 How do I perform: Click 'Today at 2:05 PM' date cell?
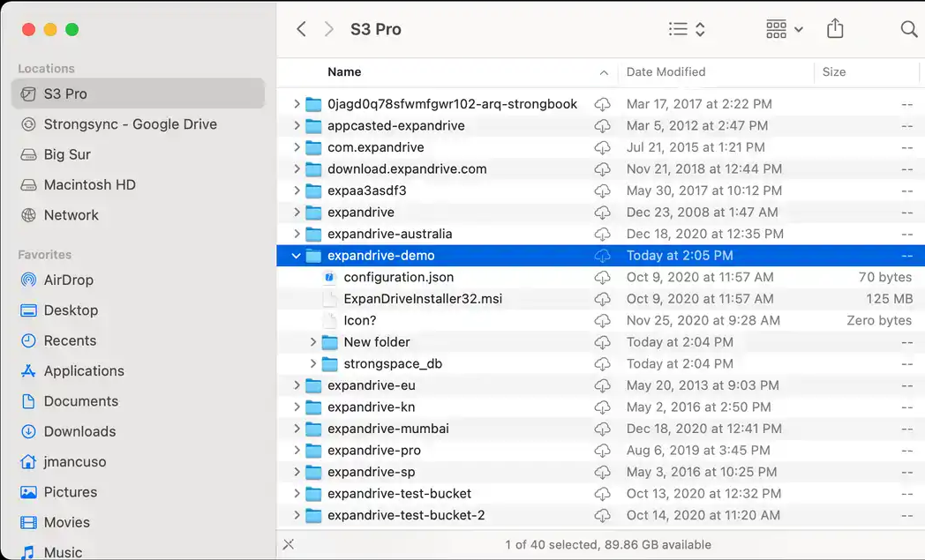click(x=680, y=256)
